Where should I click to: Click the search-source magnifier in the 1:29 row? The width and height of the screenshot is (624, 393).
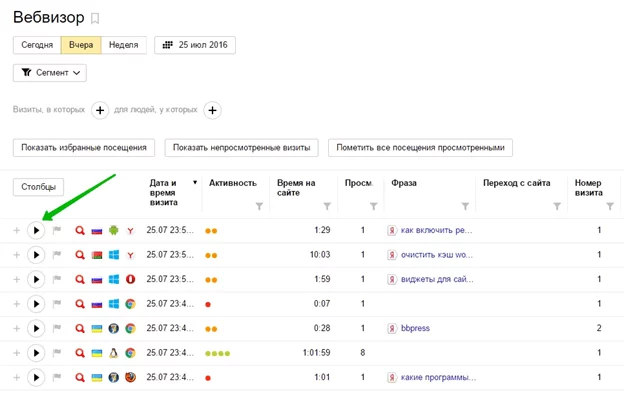[80, 230]
